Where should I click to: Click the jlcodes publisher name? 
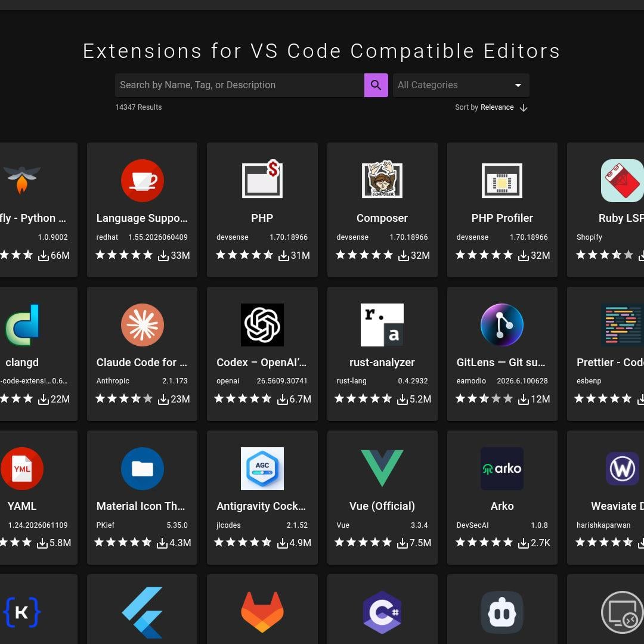point(229,525)
